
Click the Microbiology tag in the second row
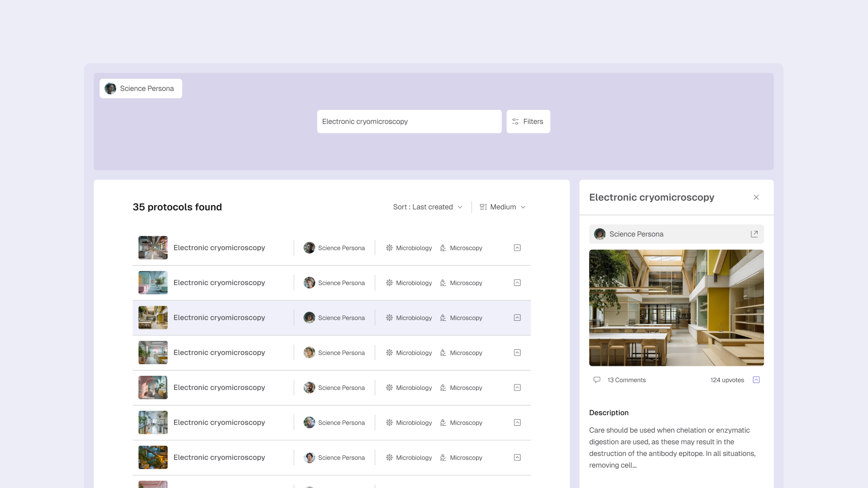(409, 283)
